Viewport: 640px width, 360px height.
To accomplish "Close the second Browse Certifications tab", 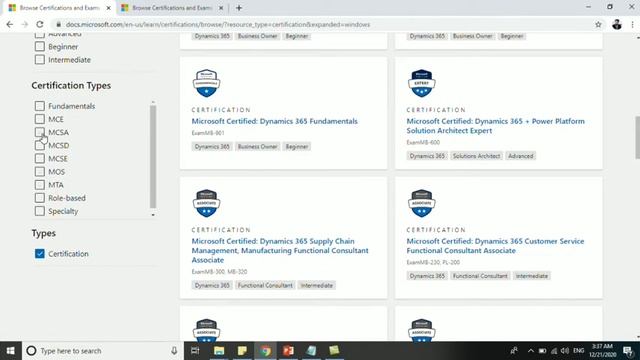I will click(x=221, y=8).
